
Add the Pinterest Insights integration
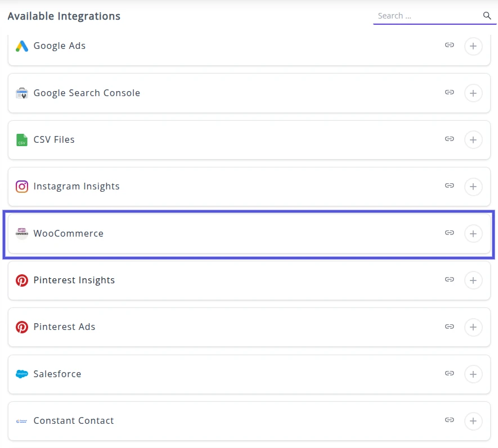473,280
